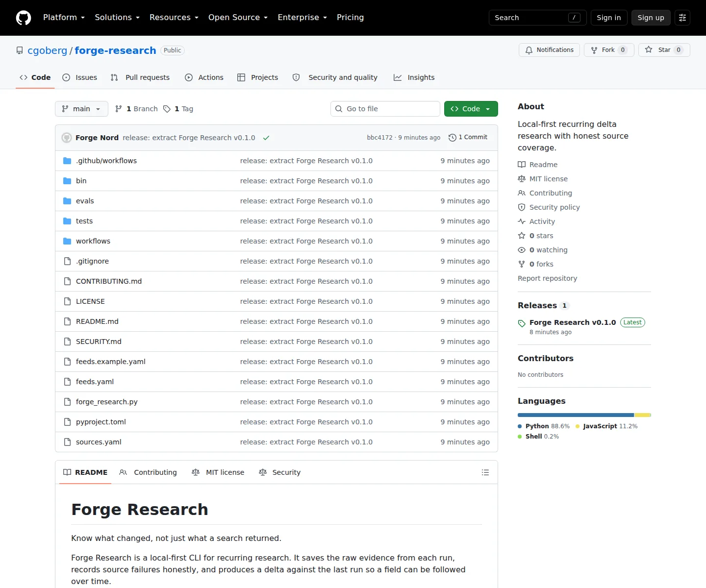The image size is (706, 588).
Task: Click the release tag icon in Releases
Action: click(x=522, y=323)
